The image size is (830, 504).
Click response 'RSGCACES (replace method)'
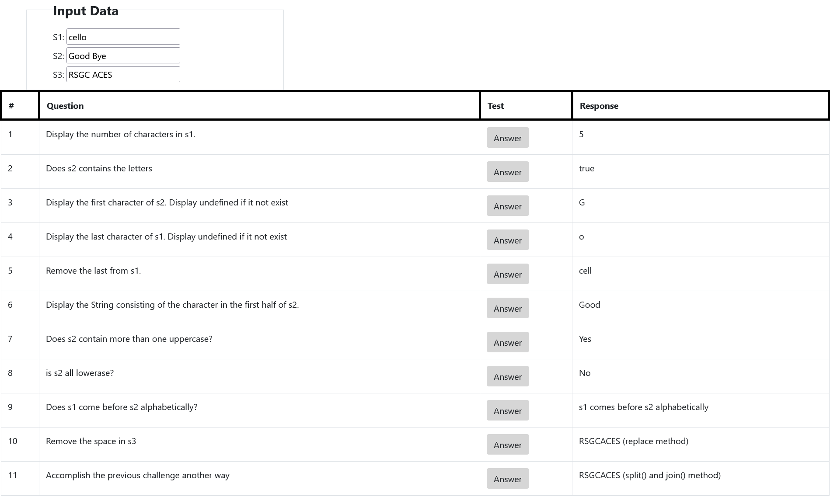click(x=634, y=441)
